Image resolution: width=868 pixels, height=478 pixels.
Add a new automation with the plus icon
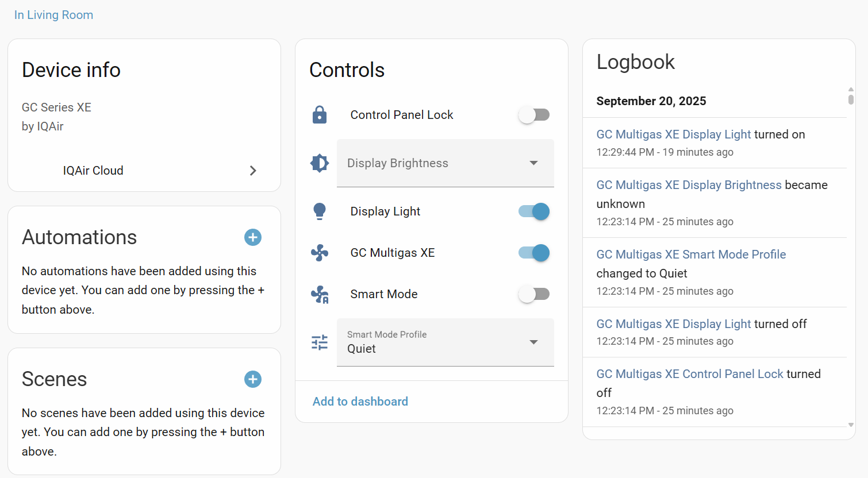coord(253,237)
